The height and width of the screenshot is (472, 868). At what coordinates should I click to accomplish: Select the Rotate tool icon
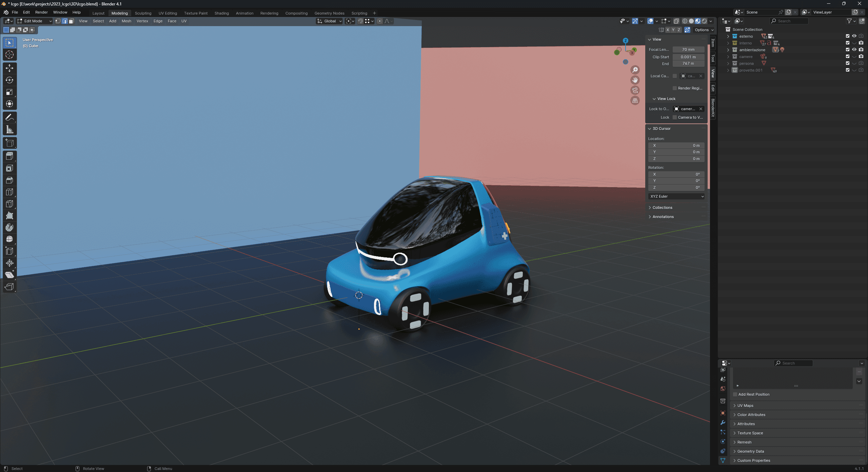[x=9, y=80]
